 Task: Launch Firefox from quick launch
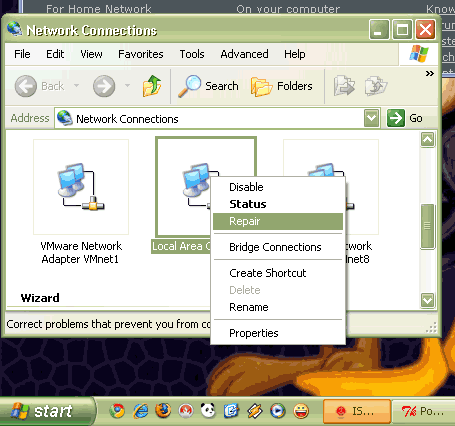[163, 411]
